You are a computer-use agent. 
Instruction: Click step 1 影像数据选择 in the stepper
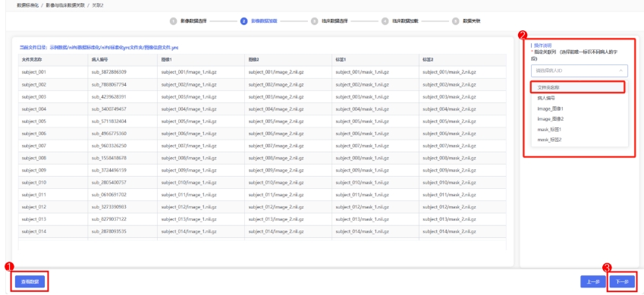190,21
